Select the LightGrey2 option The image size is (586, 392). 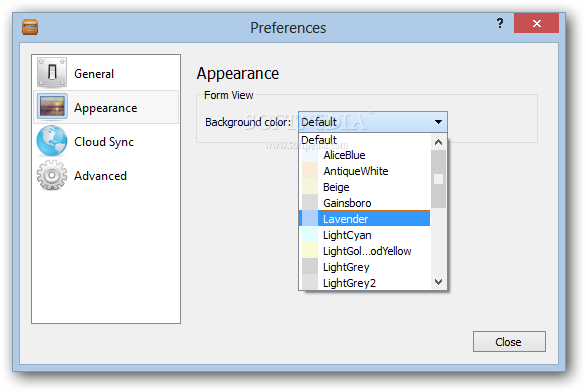click(365, 283)
